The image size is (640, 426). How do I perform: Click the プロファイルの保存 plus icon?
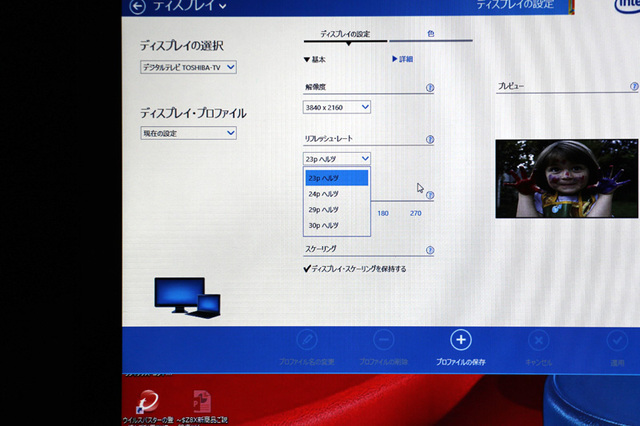tap(459, 340)
